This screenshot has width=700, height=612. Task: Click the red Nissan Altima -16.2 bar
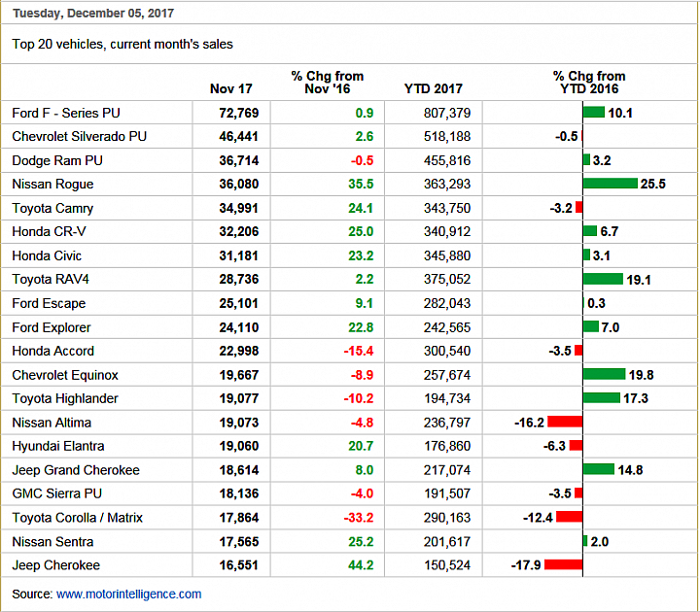pyautogui.click(x=565, y=422)
